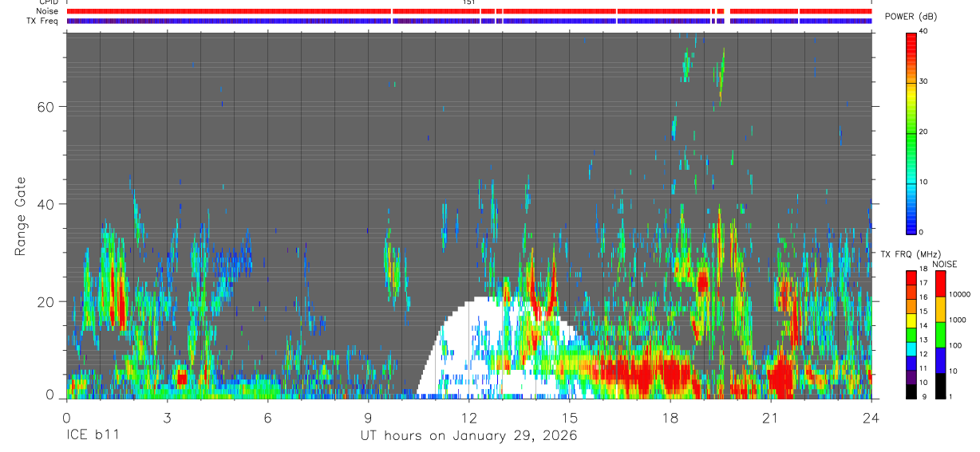
Task: Click the red Noise strip above the plot
Action: 469,11
